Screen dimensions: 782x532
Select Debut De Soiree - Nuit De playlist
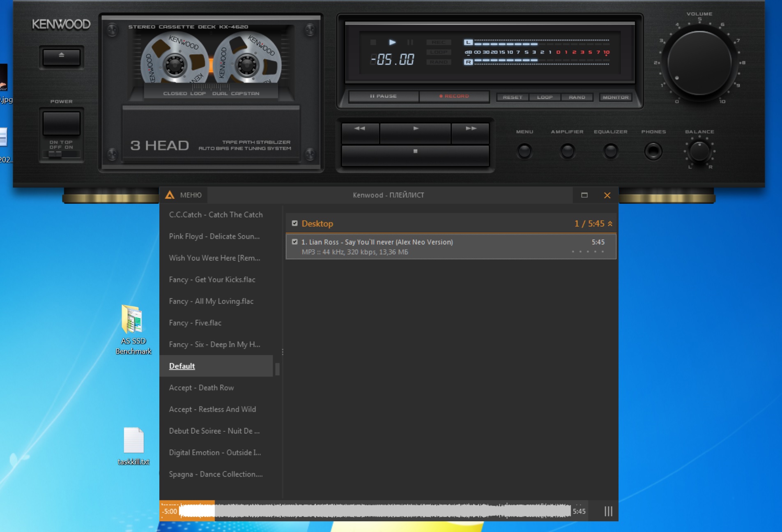coord(216,431)
